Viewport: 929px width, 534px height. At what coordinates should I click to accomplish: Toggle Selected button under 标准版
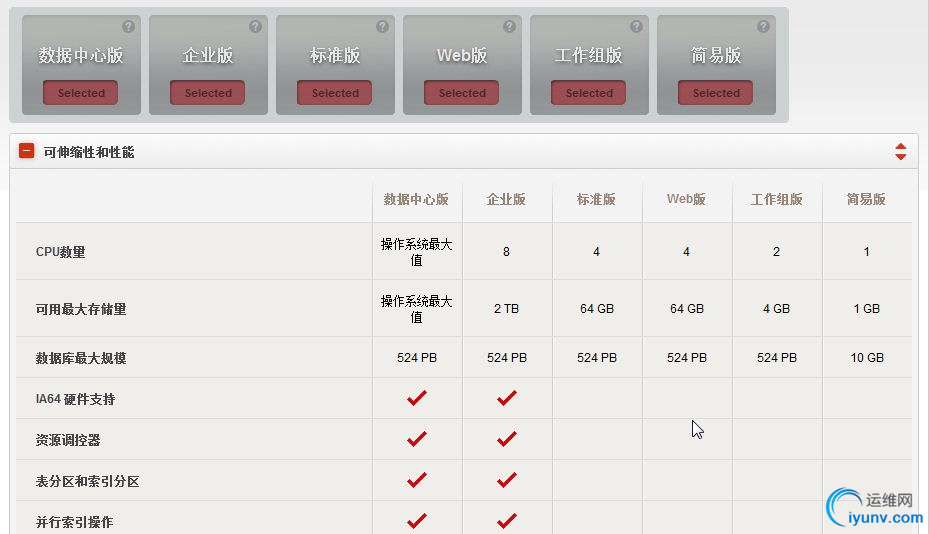335,93
